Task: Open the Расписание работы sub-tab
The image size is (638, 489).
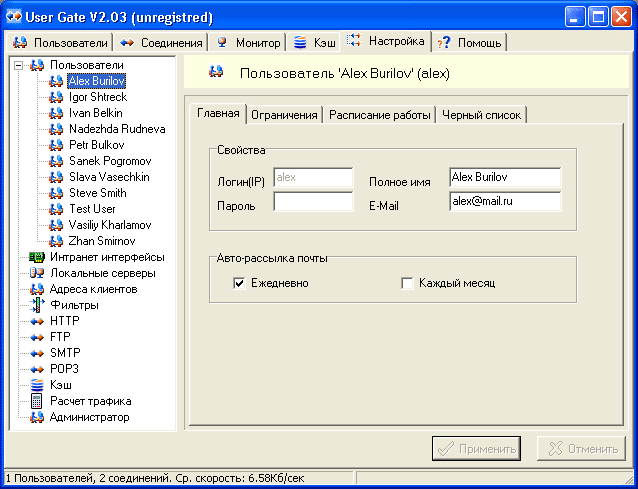Action: click(x=379, y=115)
